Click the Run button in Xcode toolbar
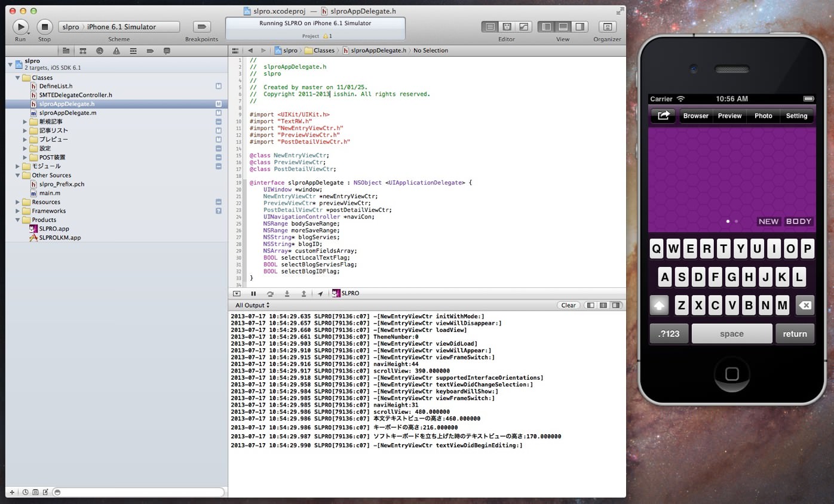Image resolution: width=834 pixels, height=504 pixels. tap(20, 27)
